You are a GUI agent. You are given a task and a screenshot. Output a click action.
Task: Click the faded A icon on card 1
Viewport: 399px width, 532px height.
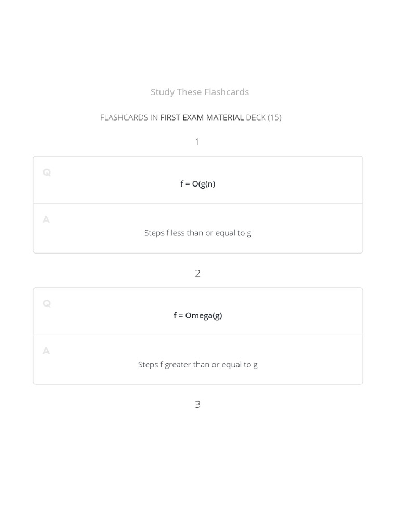[x=46, y=220]
